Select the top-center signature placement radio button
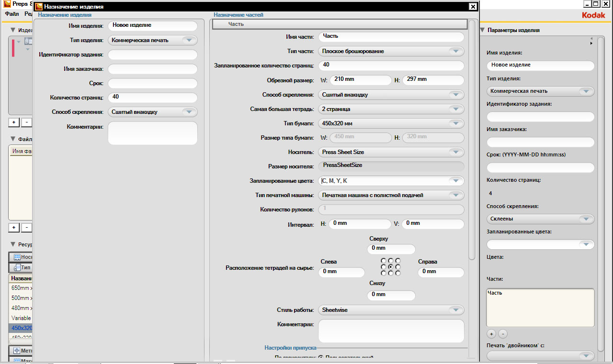The image size is (613, 364). point(391,261)
